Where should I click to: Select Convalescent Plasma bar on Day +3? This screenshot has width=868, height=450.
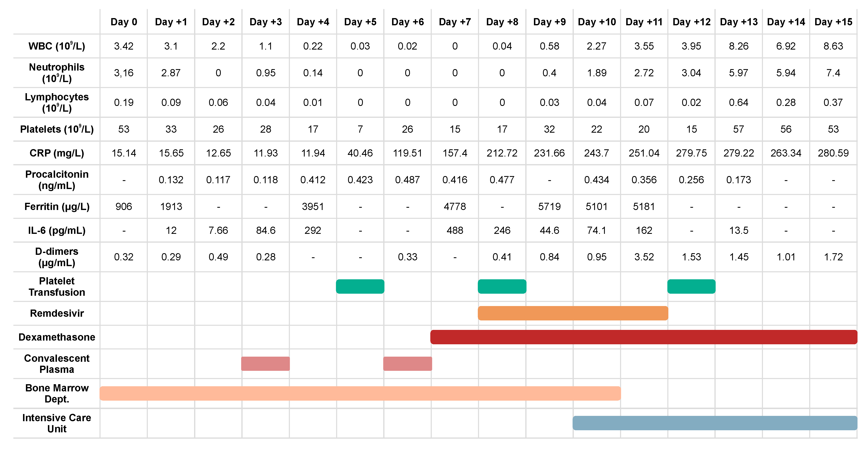pyautogui.click(x=265, y=364)
